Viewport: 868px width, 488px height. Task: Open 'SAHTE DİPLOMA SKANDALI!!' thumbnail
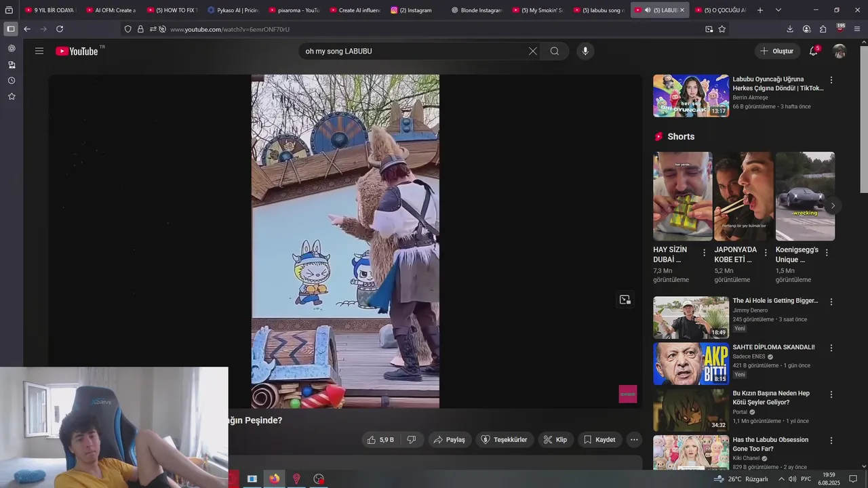691,364
